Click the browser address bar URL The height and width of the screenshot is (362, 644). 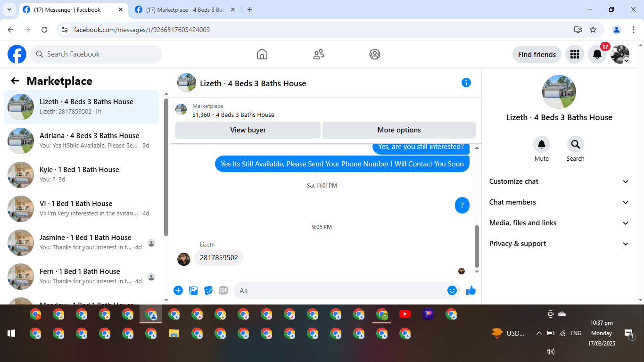142,30
